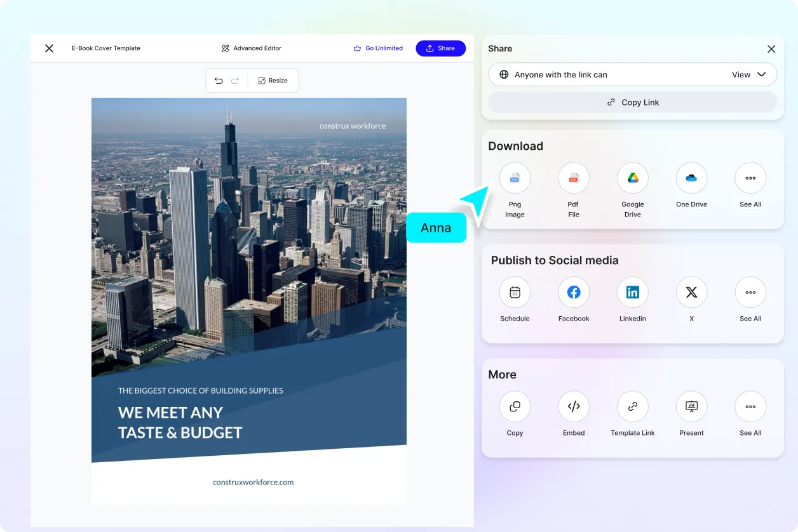Click the Anna collaborator cursor label
The height and width of the screenshot is (532, 798).
(436, 227)
